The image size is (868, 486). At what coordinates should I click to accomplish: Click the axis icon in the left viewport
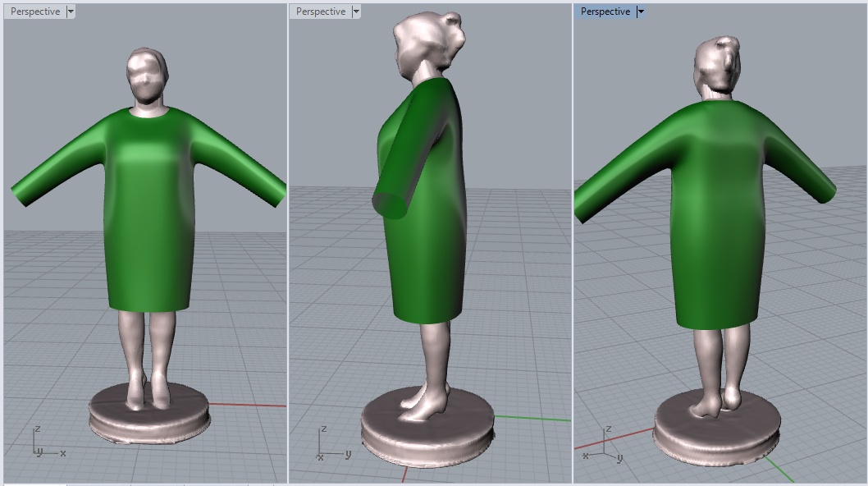click(x=48, y=442)
